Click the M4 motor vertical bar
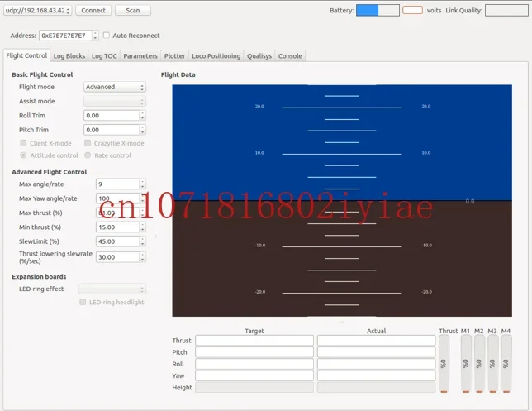 (x=506, y=364)
